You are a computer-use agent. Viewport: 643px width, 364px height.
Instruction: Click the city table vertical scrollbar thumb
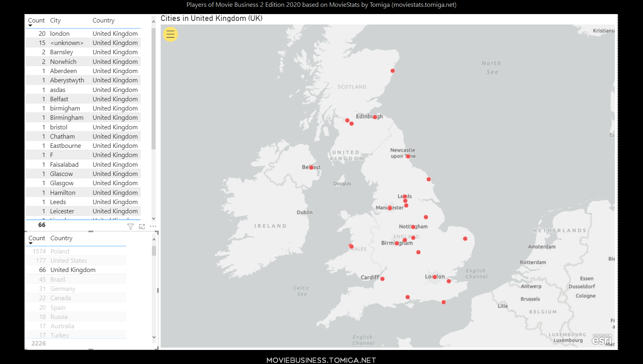click(x=154, y=88)
